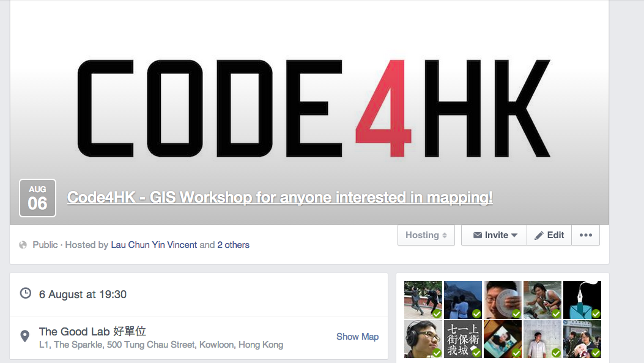644x363 pixels.
Task: Show the '2 others' hosts list
Action: (233, 245)
